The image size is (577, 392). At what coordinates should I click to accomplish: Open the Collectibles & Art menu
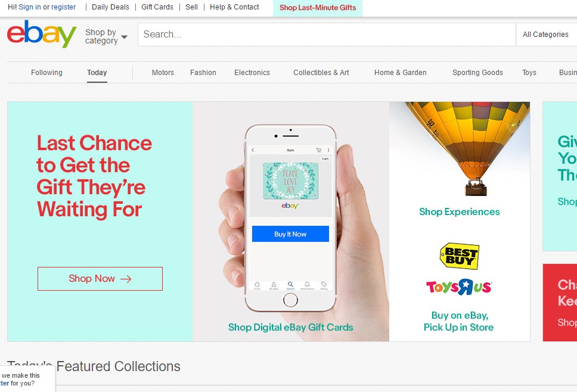(321, 73)
